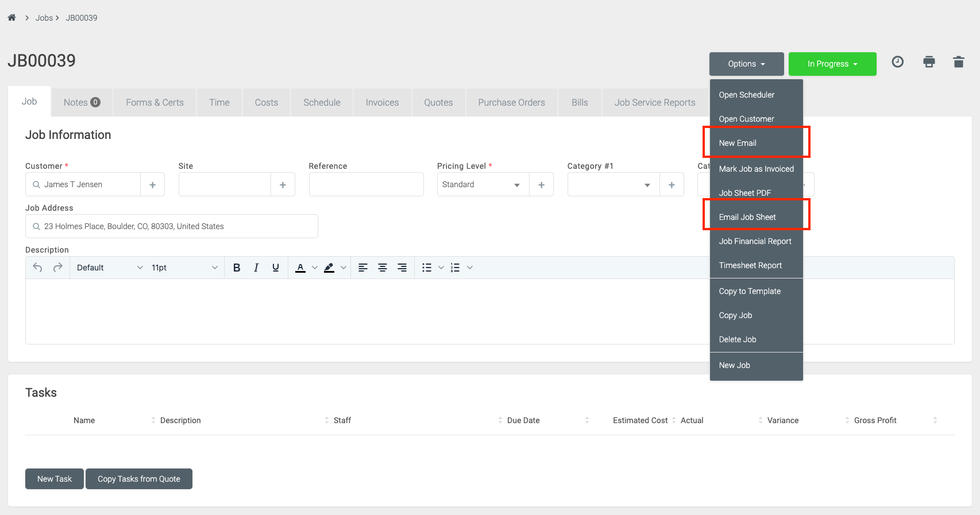Apply text color in description editor
The width and height of the screenshot is (980, 515).
click(x=300, y=268)
